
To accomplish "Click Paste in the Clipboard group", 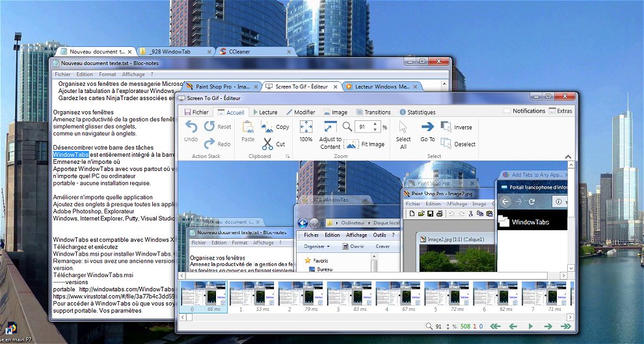I will [x=248, y=131].
